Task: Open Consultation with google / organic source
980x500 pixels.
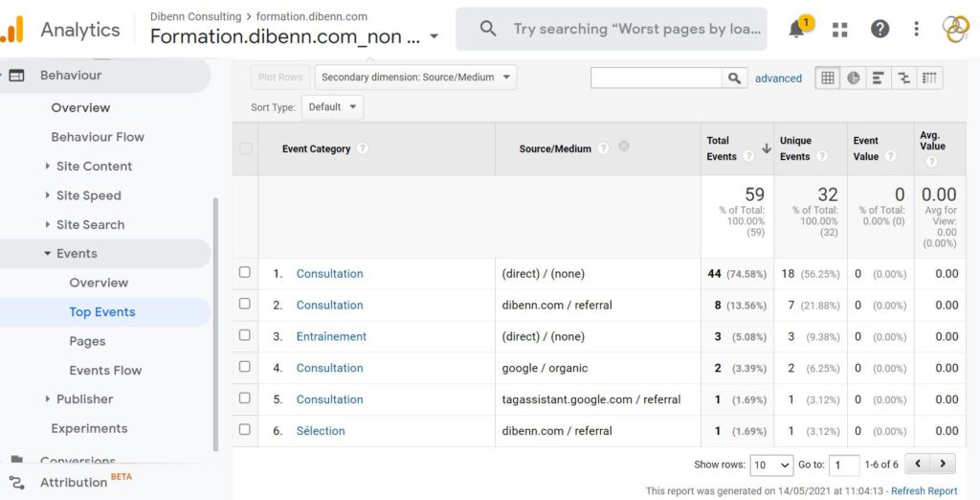Action: pyautogui.click(x=329, y=368)
